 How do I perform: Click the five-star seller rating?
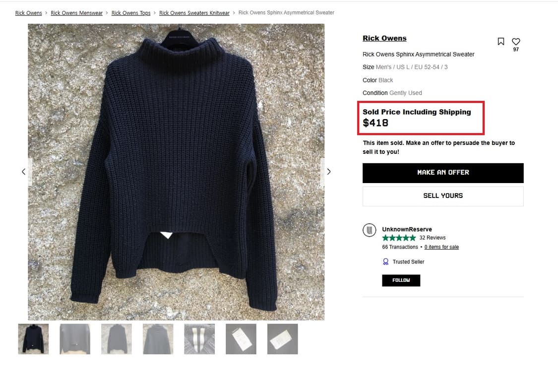point(399,238)
